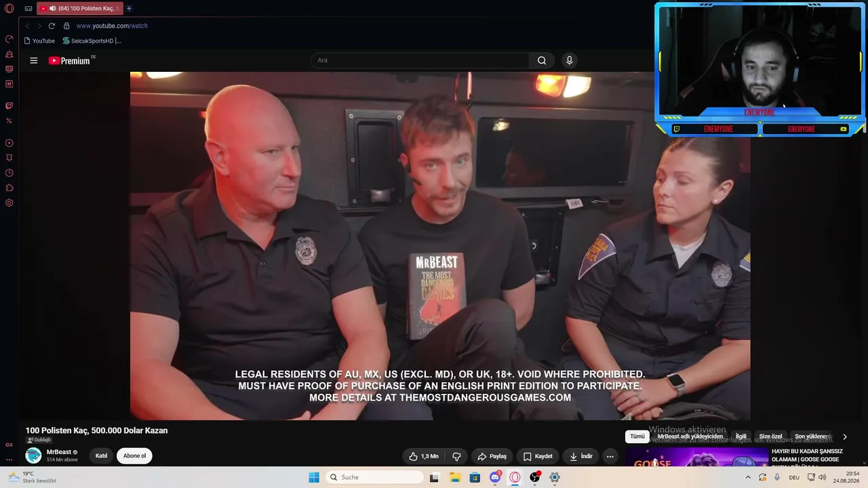868x488 pixels.
Task: Click the 'Katıl' join button
Action: [x=101, y=456]
